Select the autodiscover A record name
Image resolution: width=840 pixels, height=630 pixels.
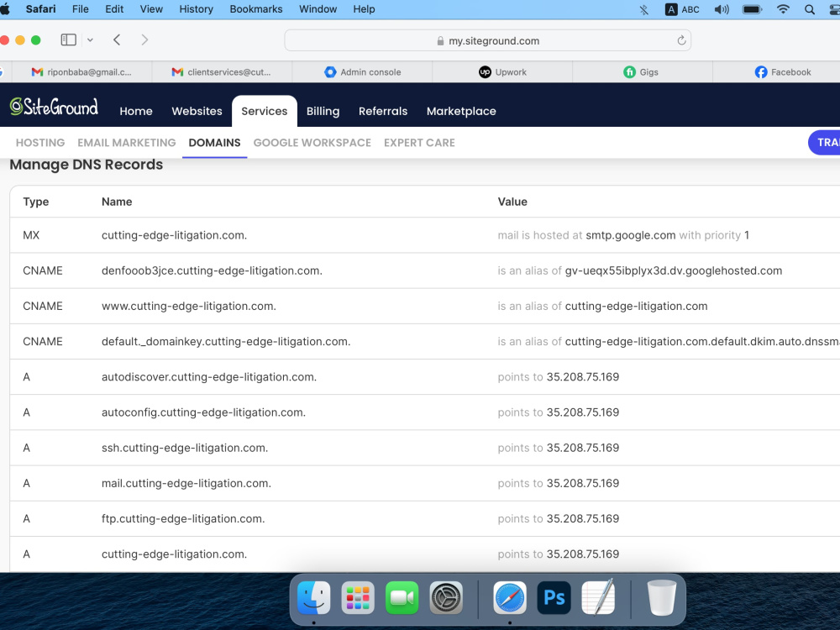click(x=209, y=376)
